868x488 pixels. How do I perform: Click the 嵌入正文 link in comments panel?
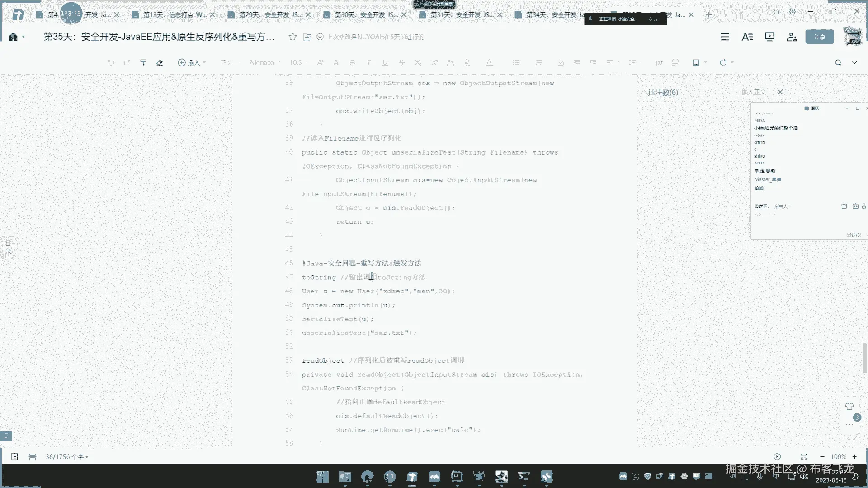coord(754,92)
